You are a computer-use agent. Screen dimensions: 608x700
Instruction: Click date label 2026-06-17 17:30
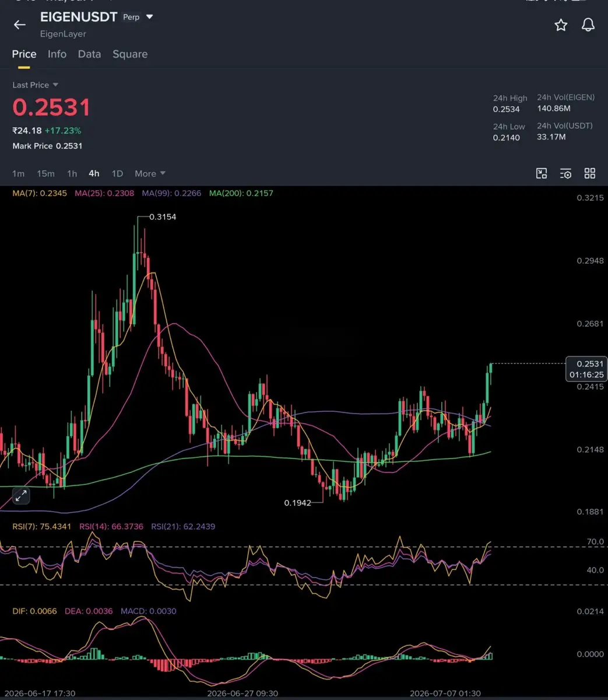pos(40,694)
